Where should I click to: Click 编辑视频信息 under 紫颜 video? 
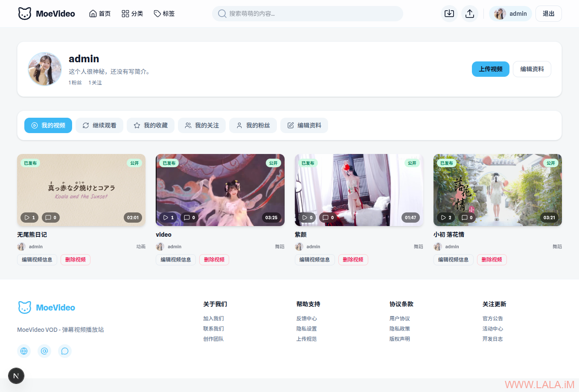click(x=314, y=260)
